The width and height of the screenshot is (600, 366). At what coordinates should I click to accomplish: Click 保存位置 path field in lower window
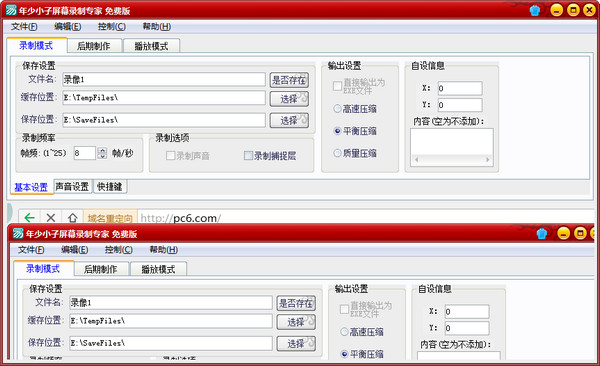(x=171, y=343)
